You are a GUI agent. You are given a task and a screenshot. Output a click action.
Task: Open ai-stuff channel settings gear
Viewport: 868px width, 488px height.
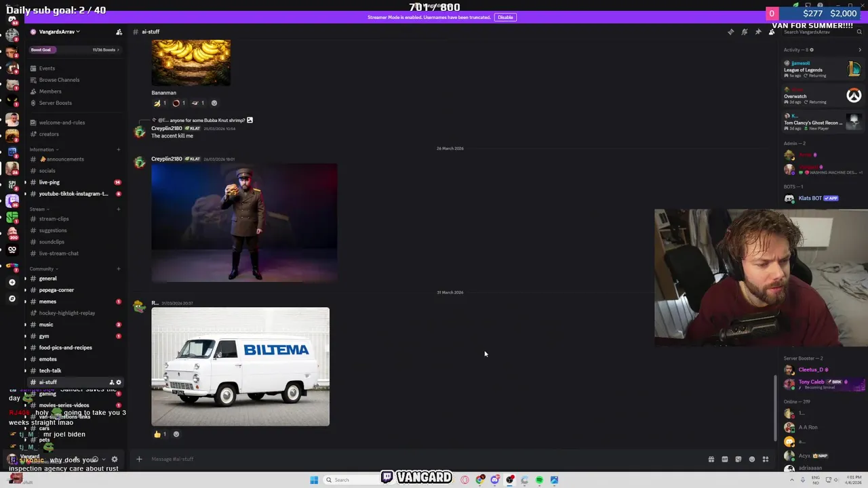119,382
